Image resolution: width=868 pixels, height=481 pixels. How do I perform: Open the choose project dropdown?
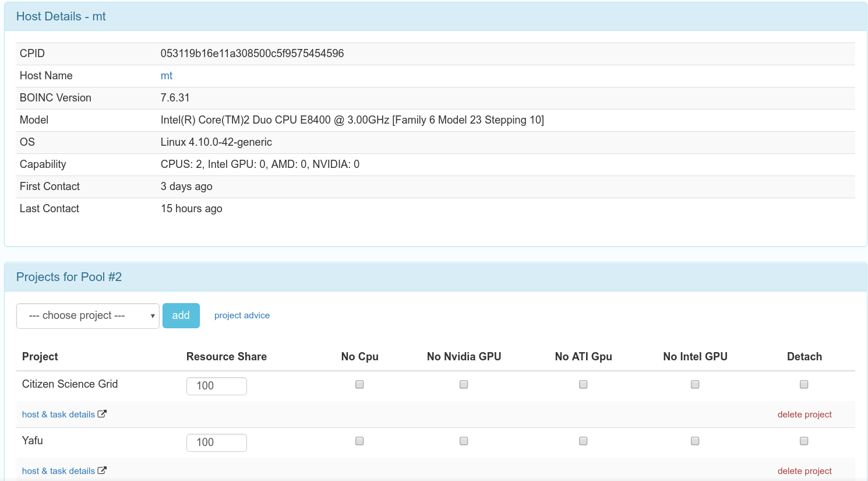[88, 316]
